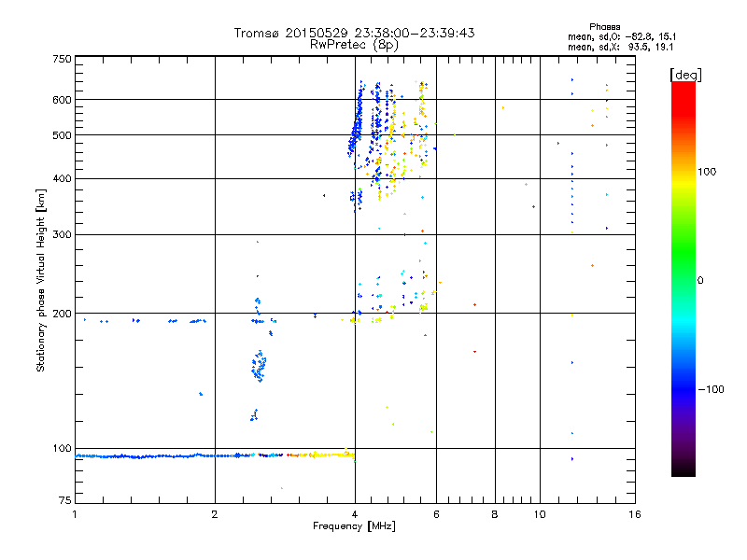The height and width of the screenshot is (560, 747).
Task: Click the y-axis tick label '300'
Action: [x=62, y=235]
